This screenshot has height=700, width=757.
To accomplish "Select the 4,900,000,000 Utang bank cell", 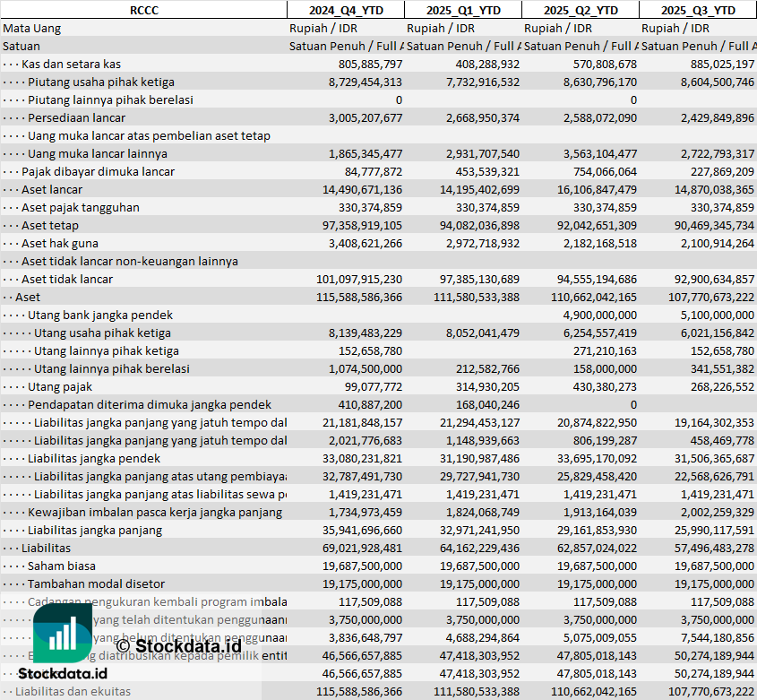I will [599, 315].
